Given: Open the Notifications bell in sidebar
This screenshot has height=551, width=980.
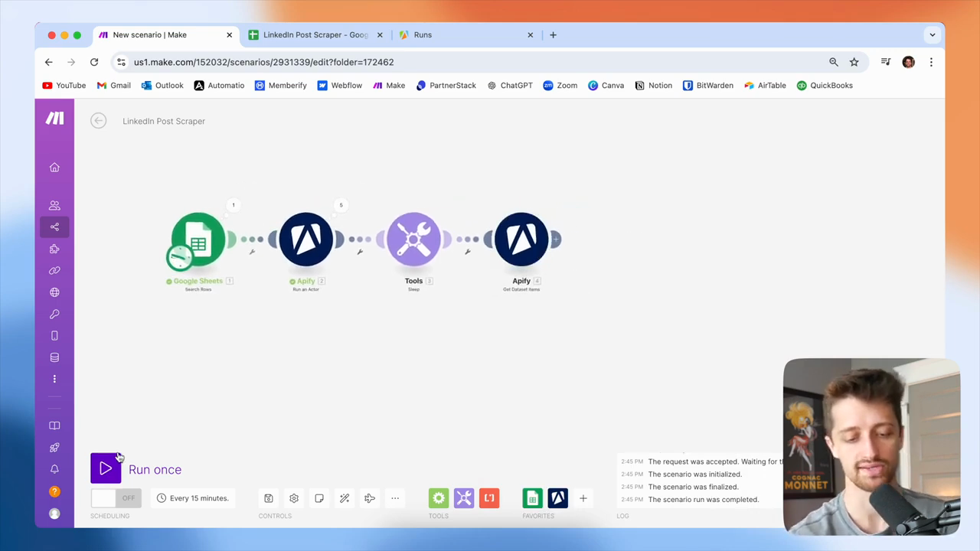Looking at the screenshot, I should click(54, 469).
